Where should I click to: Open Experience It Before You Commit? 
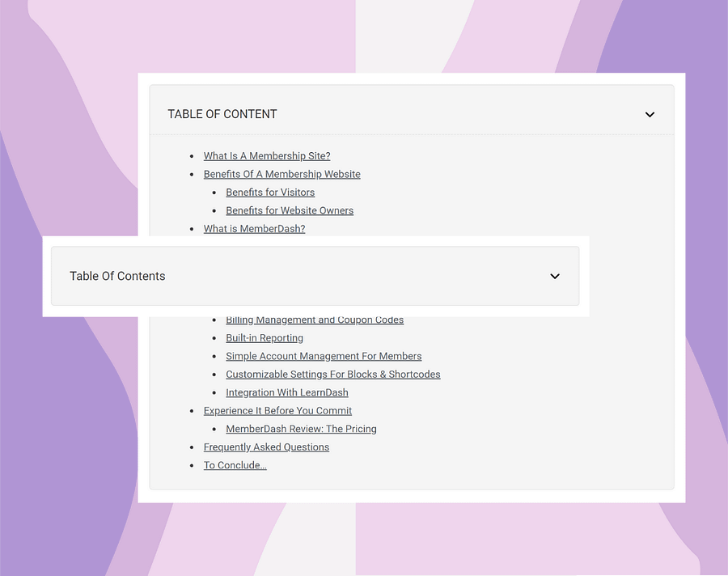coord(277,411)
